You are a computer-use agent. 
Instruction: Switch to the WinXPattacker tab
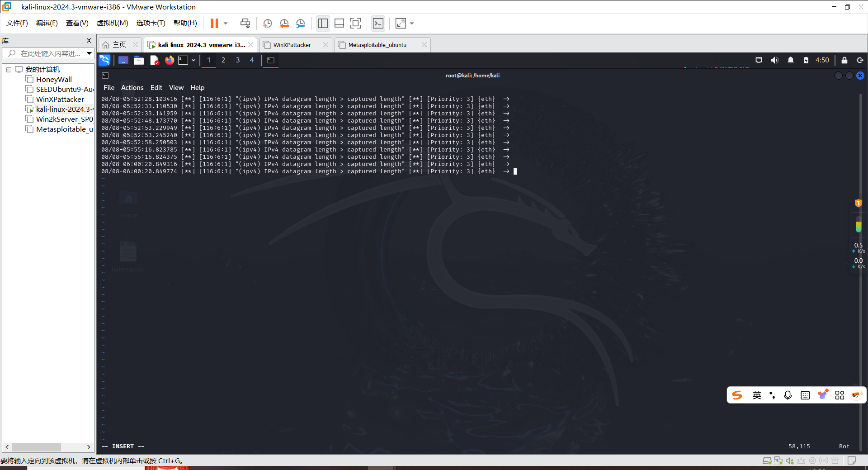click(x=292, y=45)
